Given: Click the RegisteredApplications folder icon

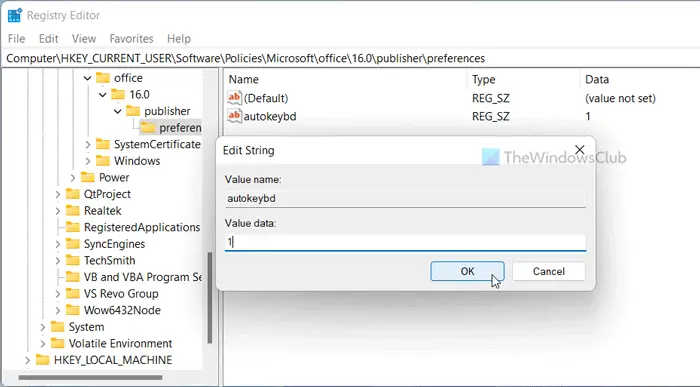Looking at the screenshot, I should (72, 227).
